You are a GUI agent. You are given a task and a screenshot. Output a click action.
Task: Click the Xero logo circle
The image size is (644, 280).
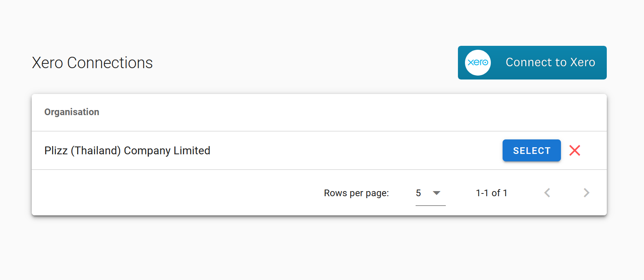tap(478, 63)
